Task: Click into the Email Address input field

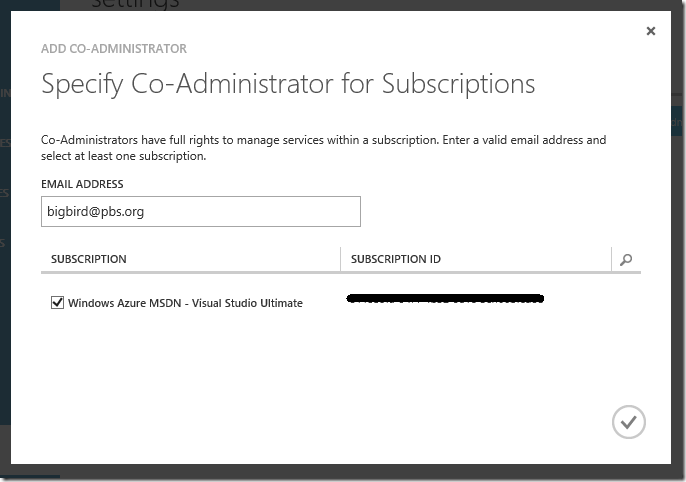Action: point(201,212)
